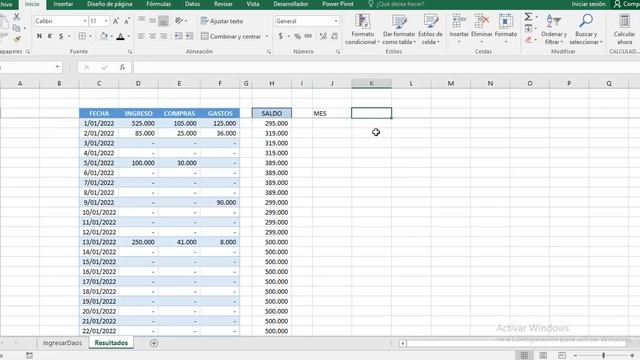Open Dar formato como tabla gallery
The image size is (640, 360).
[399, 29]
